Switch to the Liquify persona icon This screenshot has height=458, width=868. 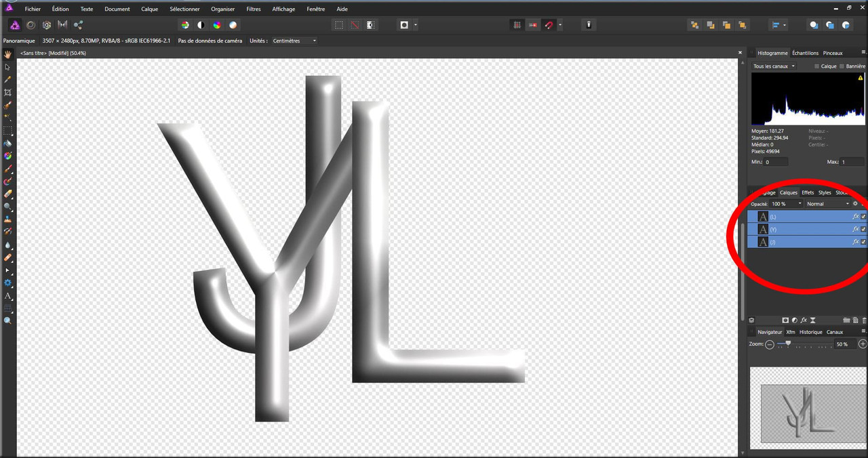[x=31, y=25]
